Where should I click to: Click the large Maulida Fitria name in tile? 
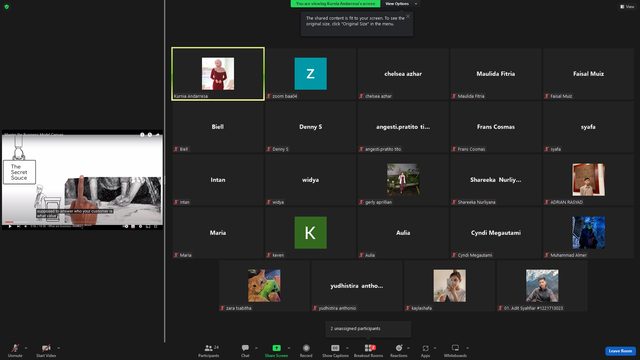496,74
